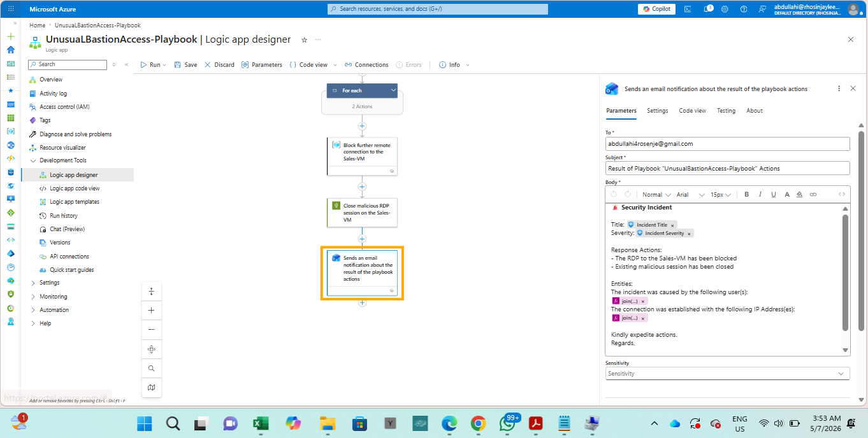
Task: Open Microsoft Edge from the taskbar
Action: 450,423
